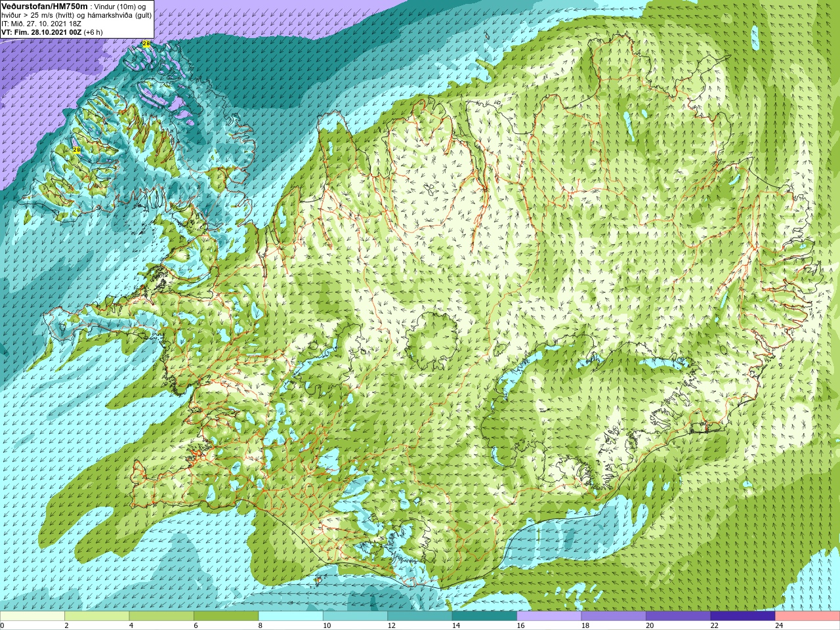This screenshot has height=630, width=840.
Task: Click the legend scale label '4'
Action: 131,626
